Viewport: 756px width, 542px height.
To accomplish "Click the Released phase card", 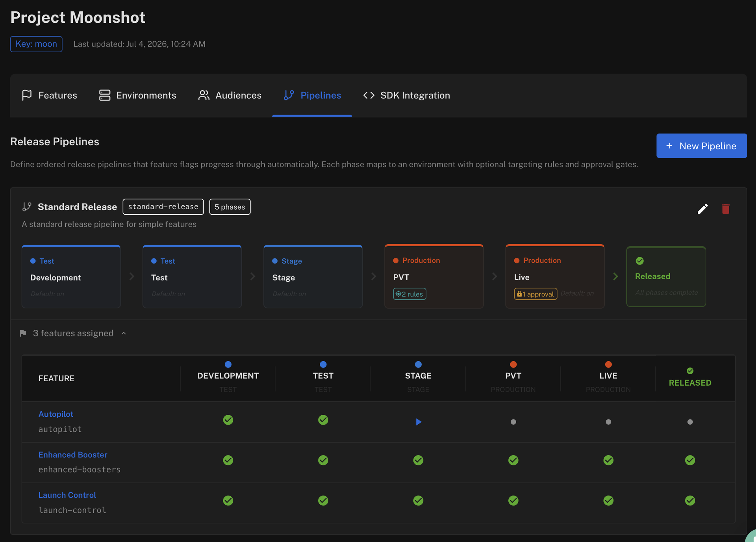I will tap(666, 277).
